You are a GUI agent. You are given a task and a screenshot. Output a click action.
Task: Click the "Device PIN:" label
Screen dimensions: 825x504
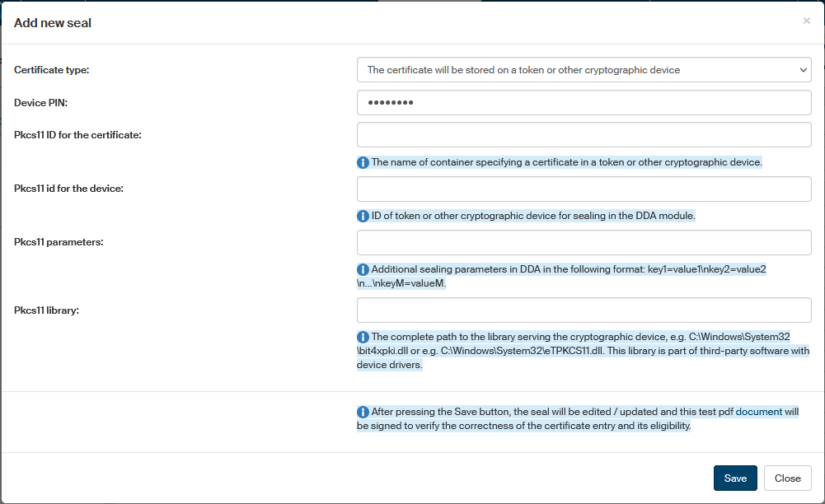coord(40,103)
